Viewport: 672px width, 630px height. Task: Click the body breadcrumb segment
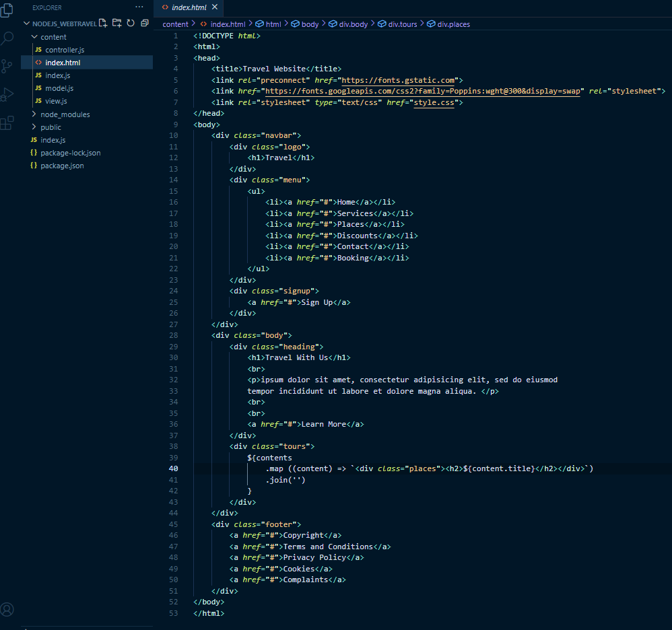pos(310,24)
